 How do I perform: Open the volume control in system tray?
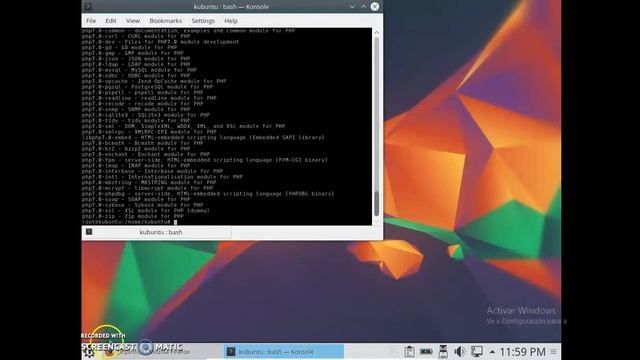pyautogui.click(x=460, y=351)
